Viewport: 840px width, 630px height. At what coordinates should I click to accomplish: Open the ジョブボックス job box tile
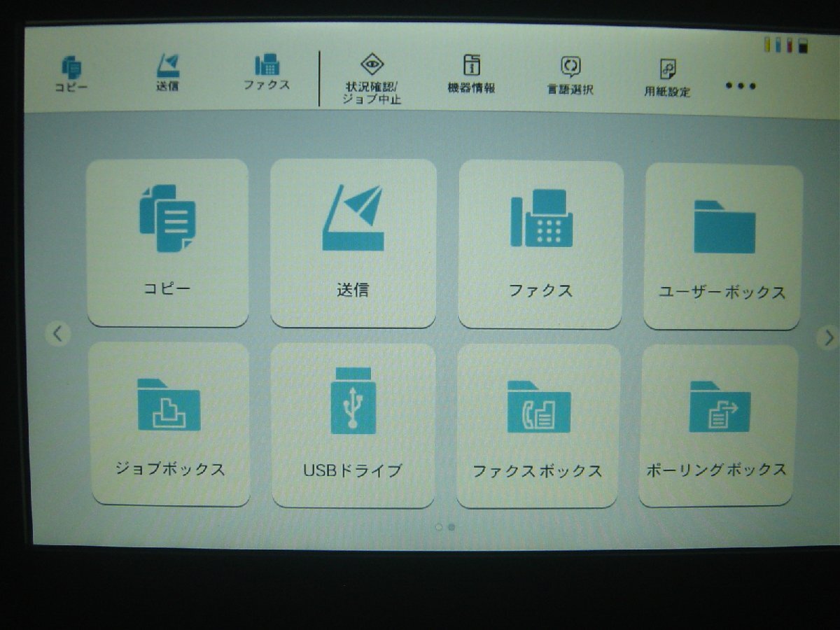169,424
